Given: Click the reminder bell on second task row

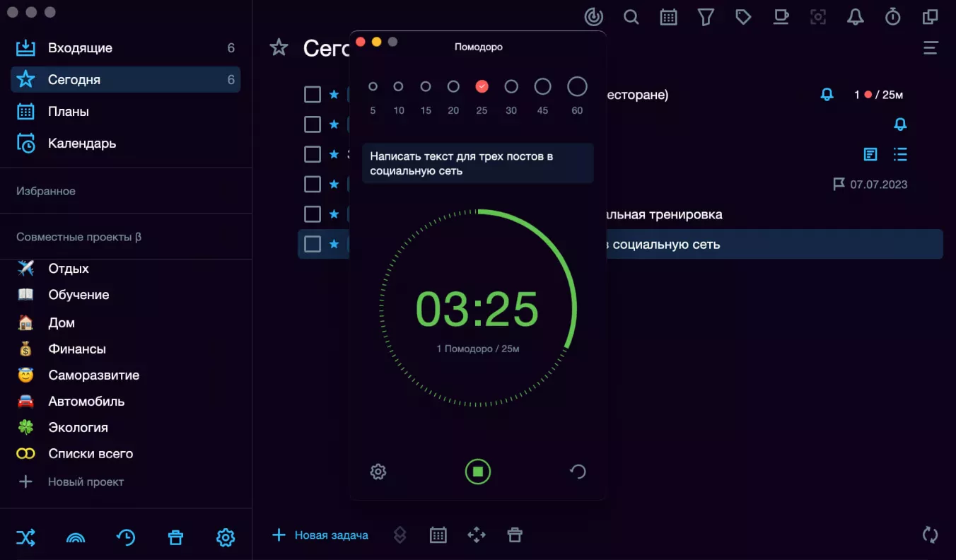Looking at the screenshot, I should (x=900, y=124).
